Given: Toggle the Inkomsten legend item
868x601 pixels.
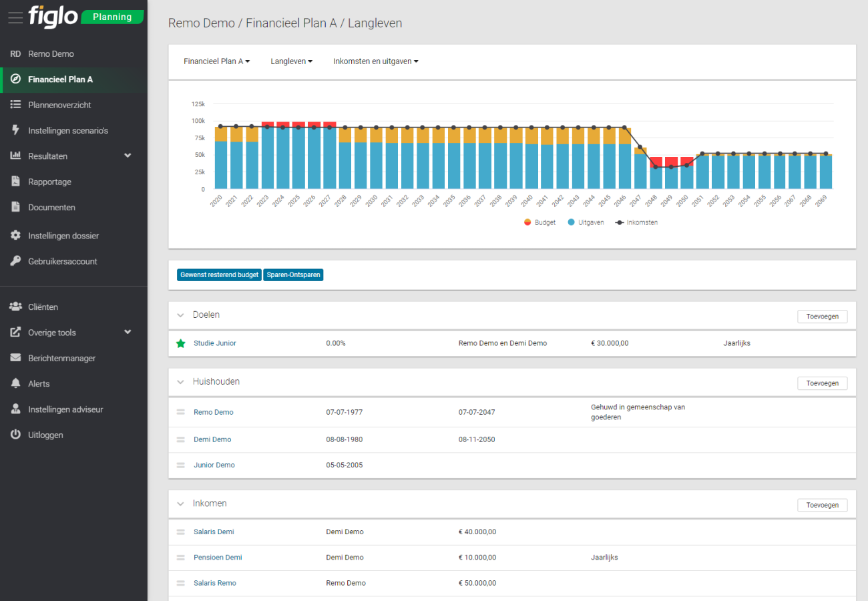Looking at the screenshot, I should 636,222.
